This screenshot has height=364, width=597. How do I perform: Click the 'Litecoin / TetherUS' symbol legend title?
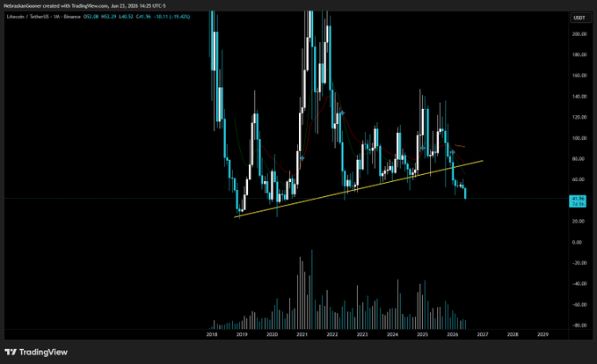click(x=26, y=17)
